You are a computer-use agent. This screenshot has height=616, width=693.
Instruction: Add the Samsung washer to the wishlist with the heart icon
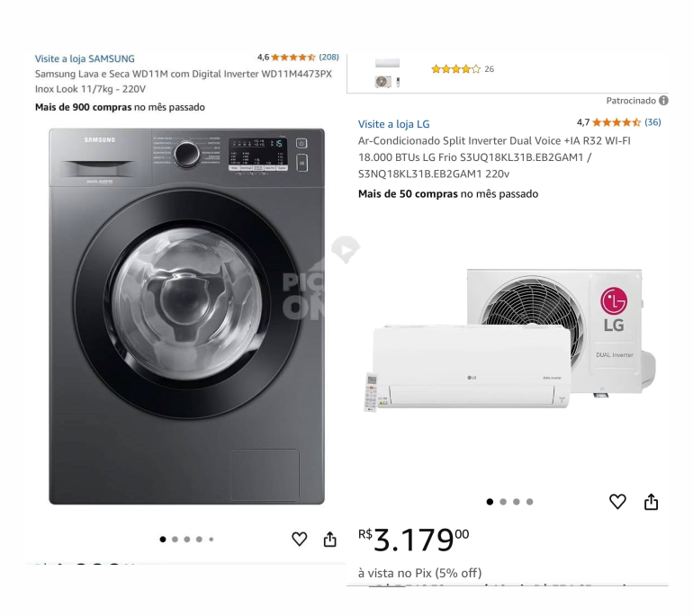point(299,539)
